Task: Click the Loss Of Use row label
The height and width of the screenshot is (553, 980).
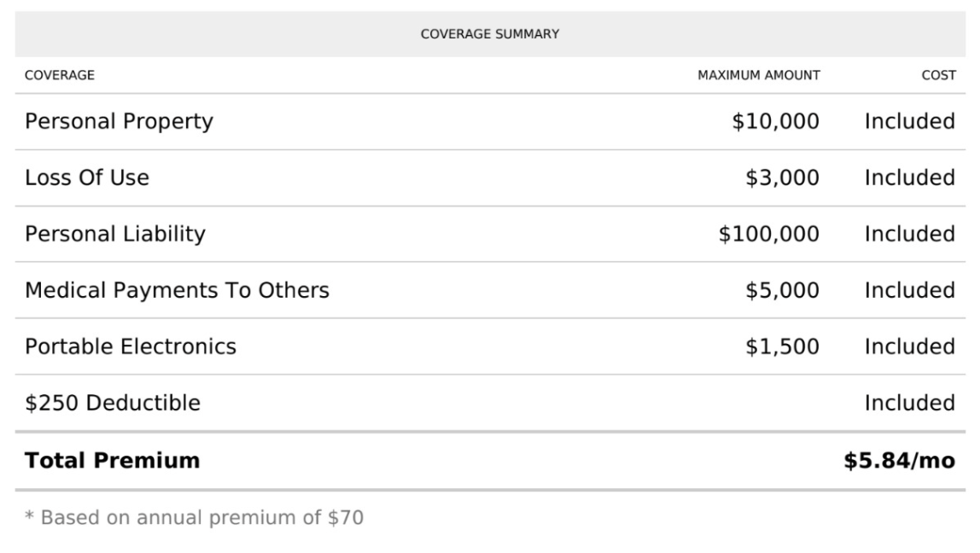Action: [x=87, y=178]
